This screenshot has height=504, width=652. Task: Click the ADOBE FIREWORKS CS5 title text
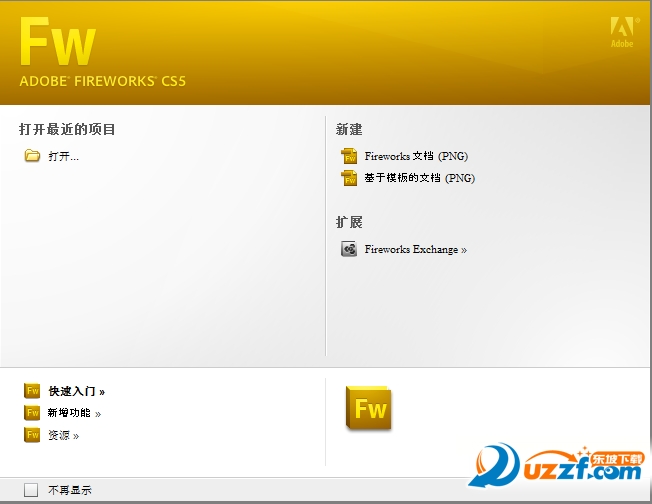pos(102,81)
